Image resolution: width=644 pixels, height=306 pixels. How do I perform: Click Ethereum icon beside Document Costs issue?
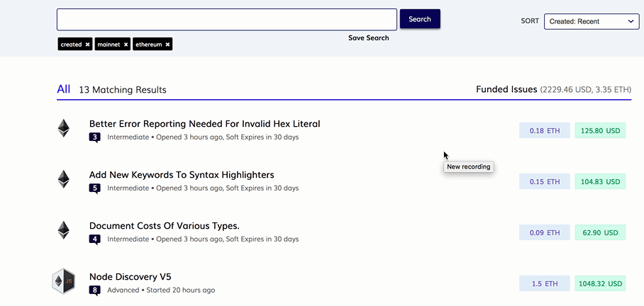[64, 230]
